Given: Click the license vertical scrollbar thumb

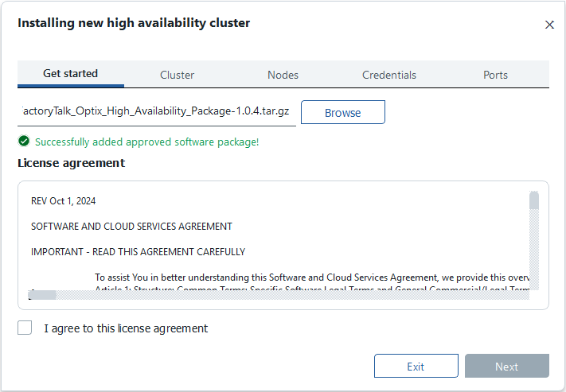Looking at the screenshot, I should click(534, 200).
